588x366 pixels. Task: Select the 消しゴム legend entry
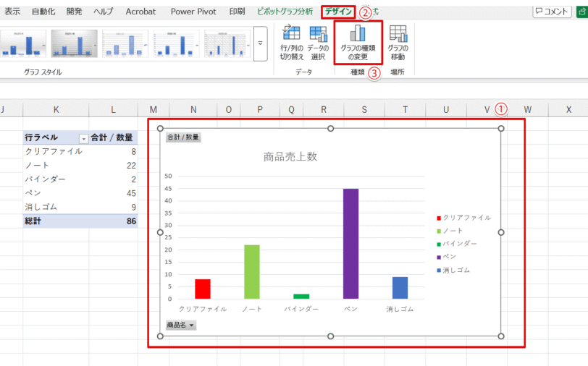point(453,270)
